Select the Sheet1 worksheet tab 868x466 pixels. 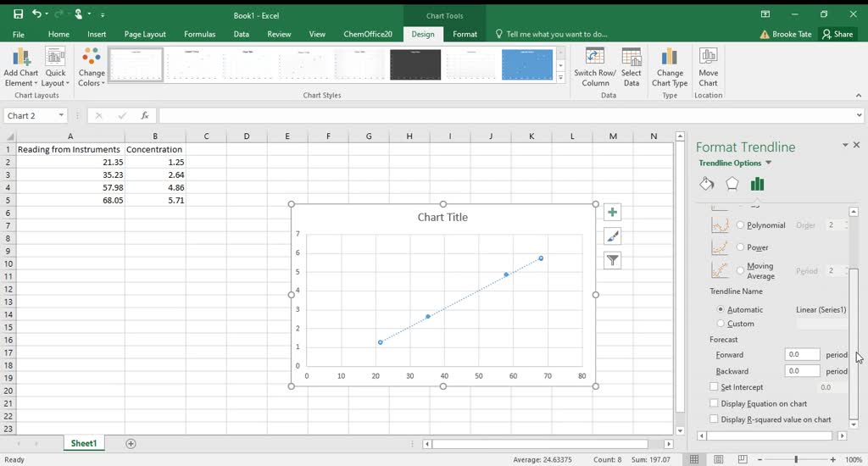pos(84,443)
